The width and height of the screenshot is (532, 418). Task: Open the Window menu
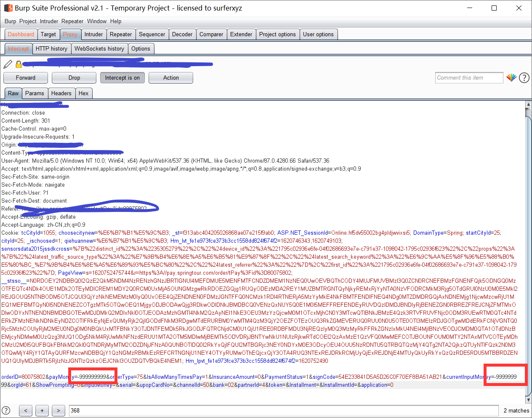pyautogui.click(x=97, y=21)
